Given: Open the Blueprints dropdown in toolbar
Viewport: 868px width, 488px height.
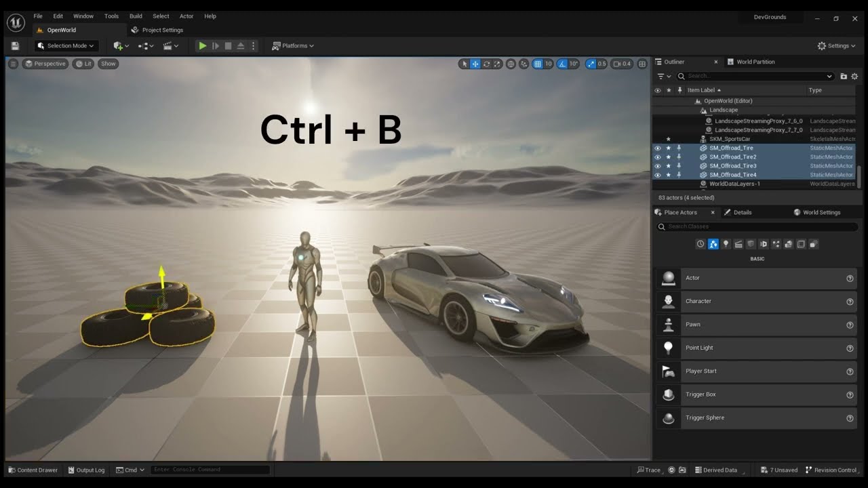Looking at the screenshot, I should click(146, 45).
